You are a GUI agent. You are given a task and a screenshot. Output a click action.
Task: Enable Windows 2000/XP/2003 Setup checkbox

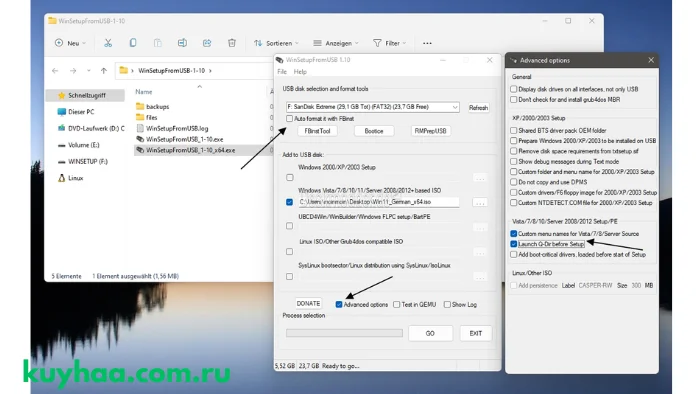pyautogui.click(x=290, y=178)
